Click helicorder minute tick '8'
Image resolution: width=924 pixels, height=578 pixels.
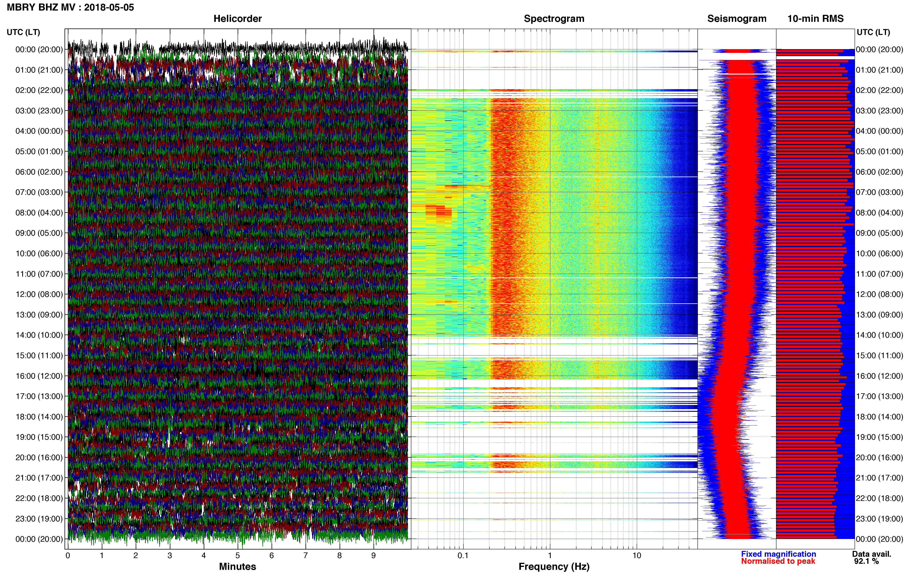click(x=340, y=556)
